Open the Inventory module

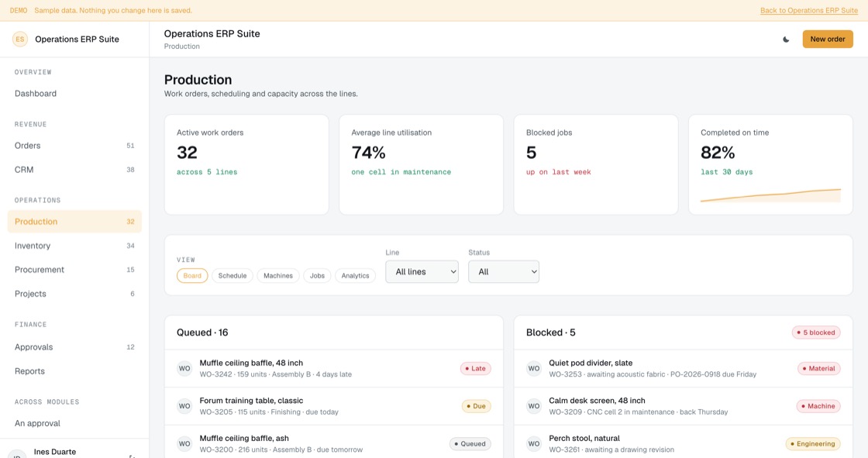click(x=74, y=246)
